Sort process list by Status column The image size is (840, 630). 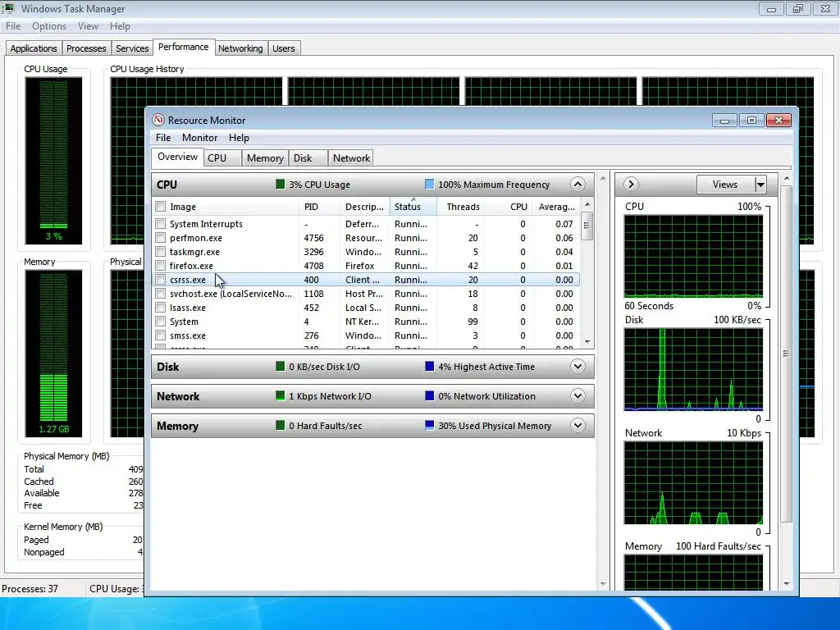(413, 207)
